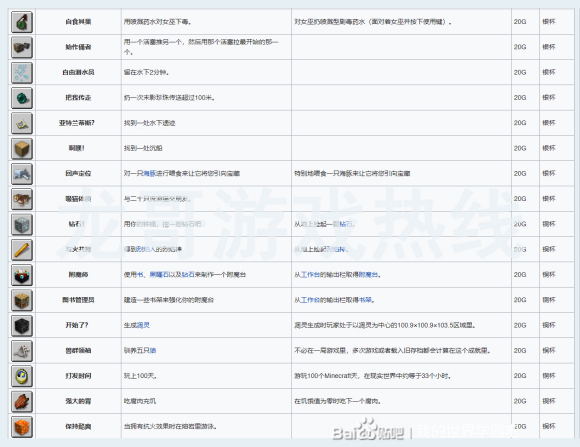Click the green splash potion achievement icon
The image size is (580, 447).
pos(22,22)
